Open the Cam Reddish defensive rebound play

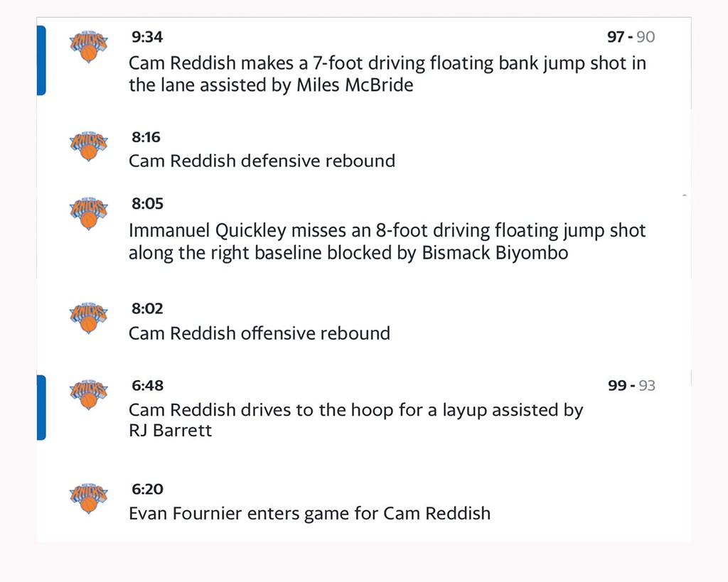262,161
